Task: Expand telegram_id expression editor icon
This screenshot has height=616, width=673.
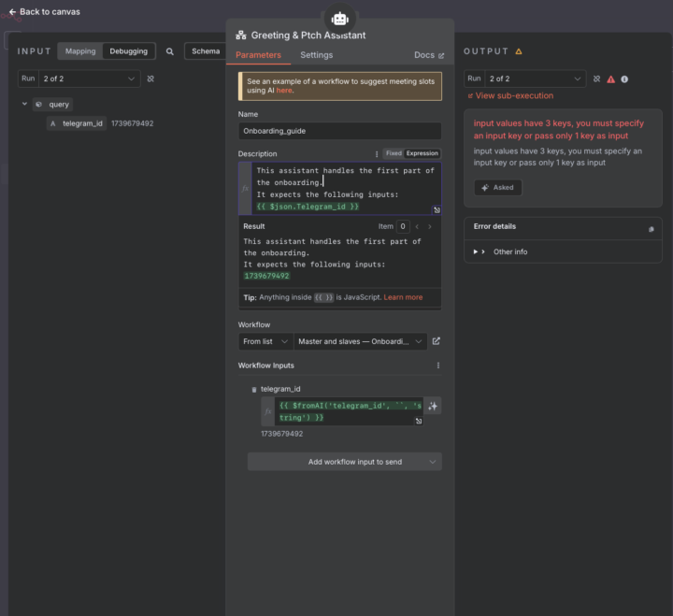Action: [419, 422]
